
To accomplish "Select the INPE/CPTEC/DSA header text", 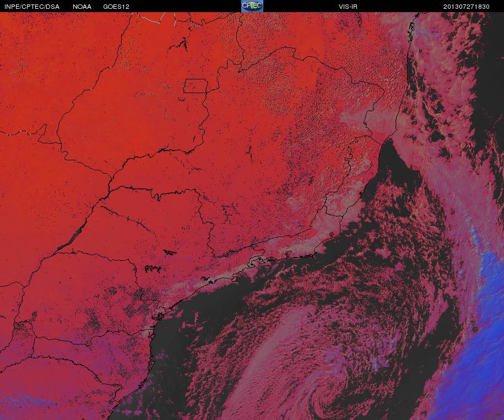I will click(32, 7).
